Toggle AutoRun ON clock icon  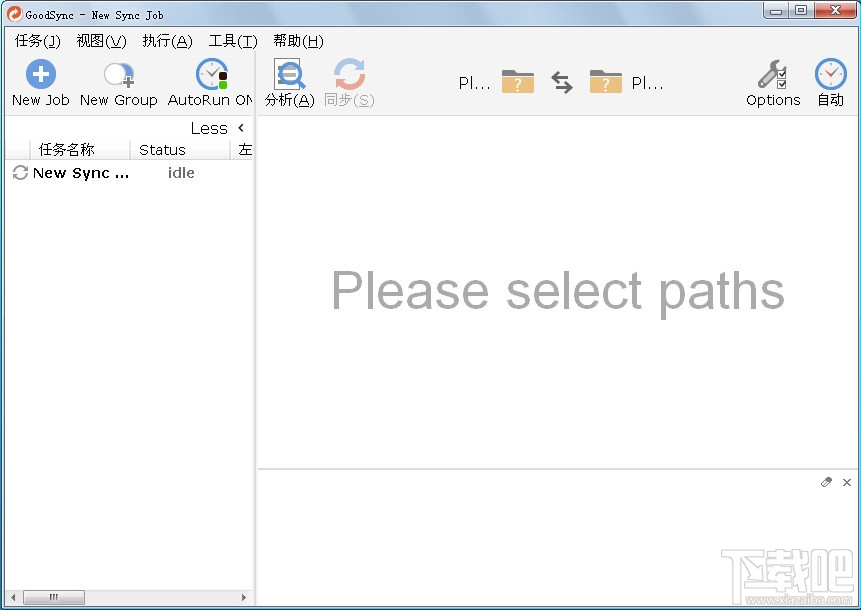212,74
